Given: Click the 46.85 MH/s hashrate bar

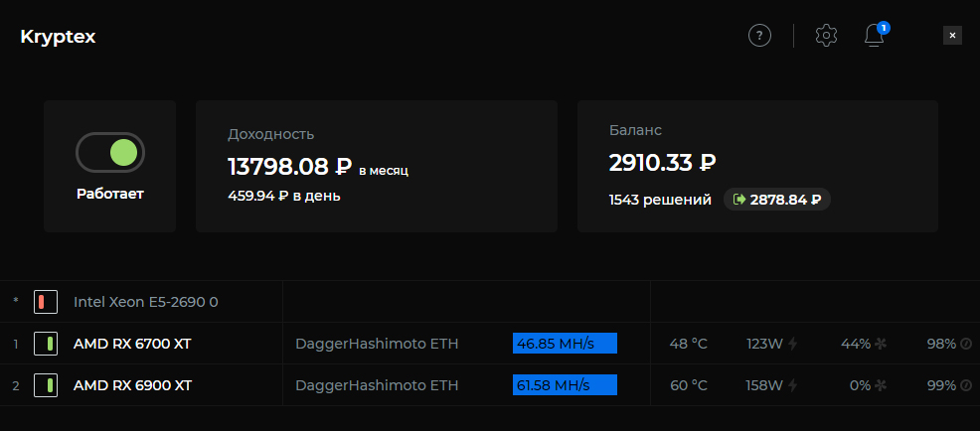Looking at the screenshot, I should [x=565, y=344].
